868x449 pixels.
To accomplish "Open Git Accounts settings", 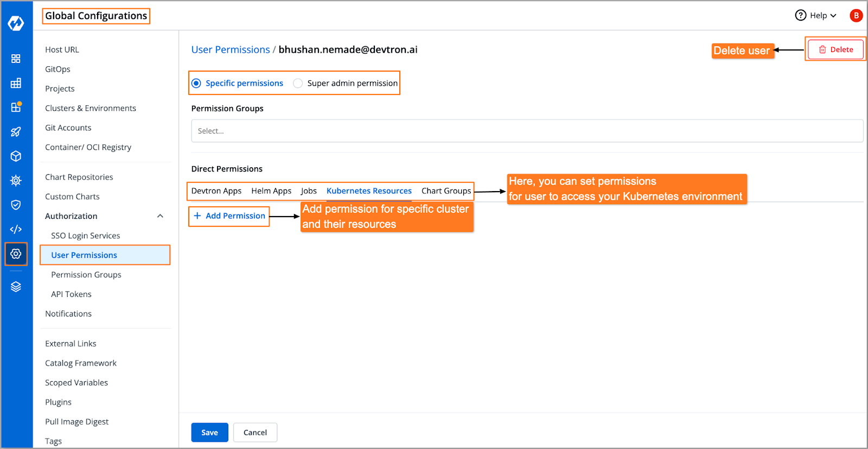I will (68, 128).
